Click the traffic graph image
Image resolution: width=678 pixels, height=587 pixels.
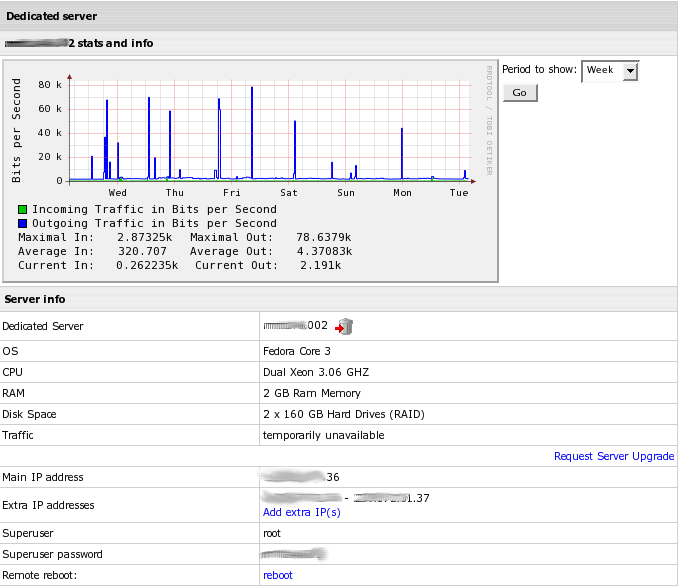pos(251,171)
